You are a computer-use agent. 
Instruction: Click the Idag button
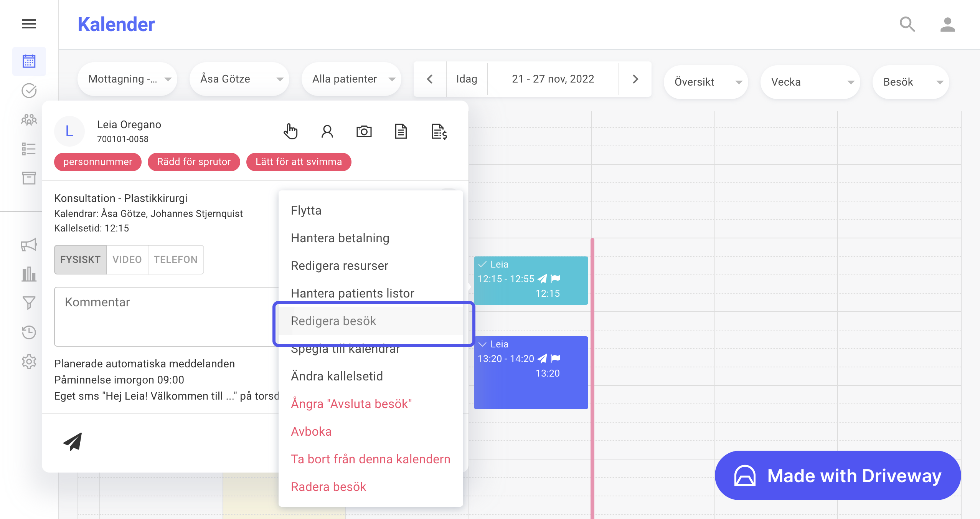point(467,79)
